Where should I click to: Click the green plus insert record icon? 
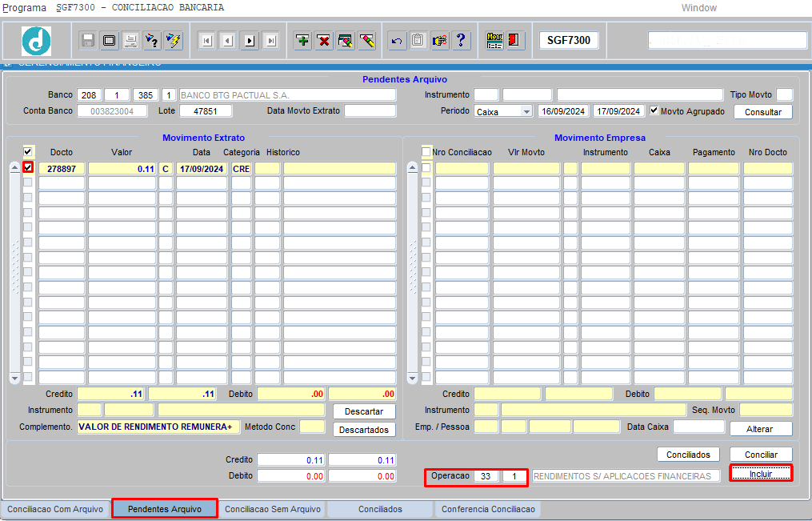303,40
